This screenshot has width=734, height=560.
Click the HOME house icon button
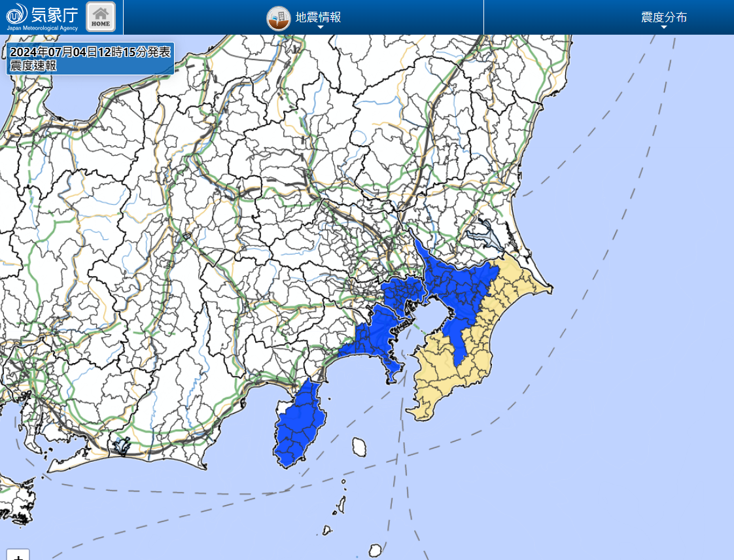pyautogui.click(x=101, y=16)
